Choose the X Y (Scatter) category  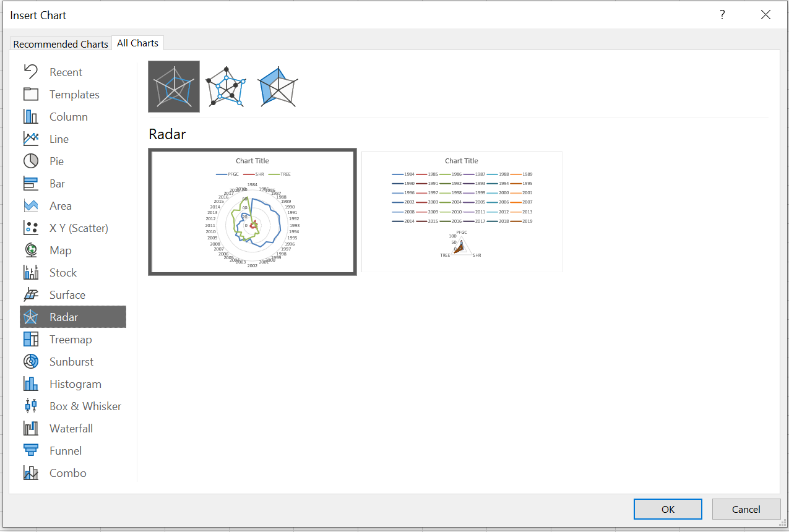pos(79,228)
